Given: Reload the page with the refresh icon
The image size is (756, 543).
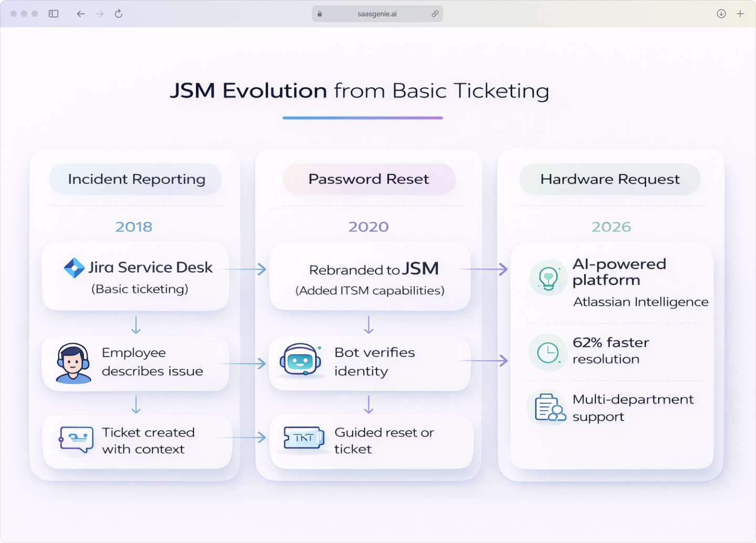Looking at the screenshot, I should (x=119, y=14).
